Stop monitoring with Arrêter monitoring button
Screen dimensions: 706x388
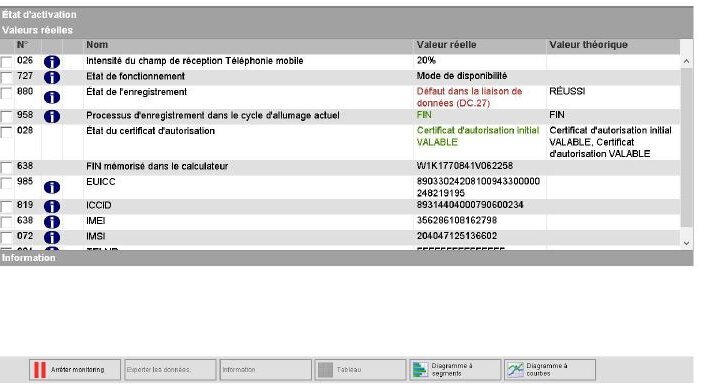coord(75,370)
